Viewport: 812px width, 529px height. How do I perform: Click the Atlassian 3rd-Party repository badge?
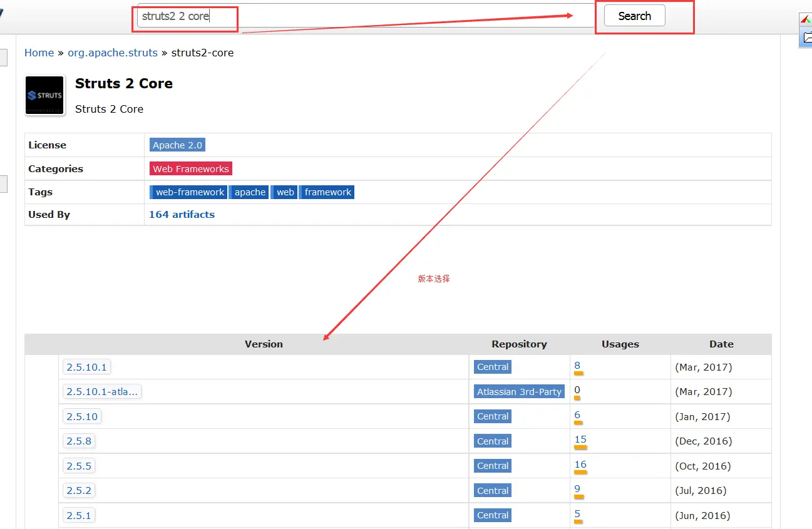point(519,391)
